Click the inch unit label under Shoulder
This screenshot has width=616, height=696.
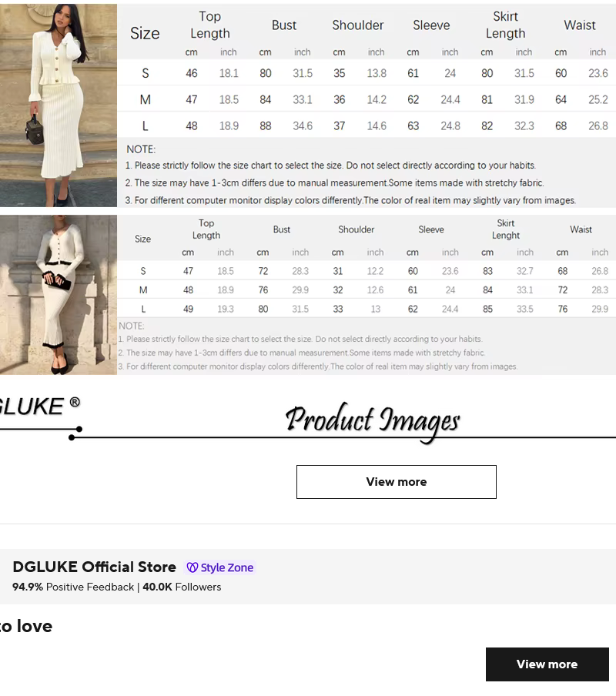click(x=376, y=52)
